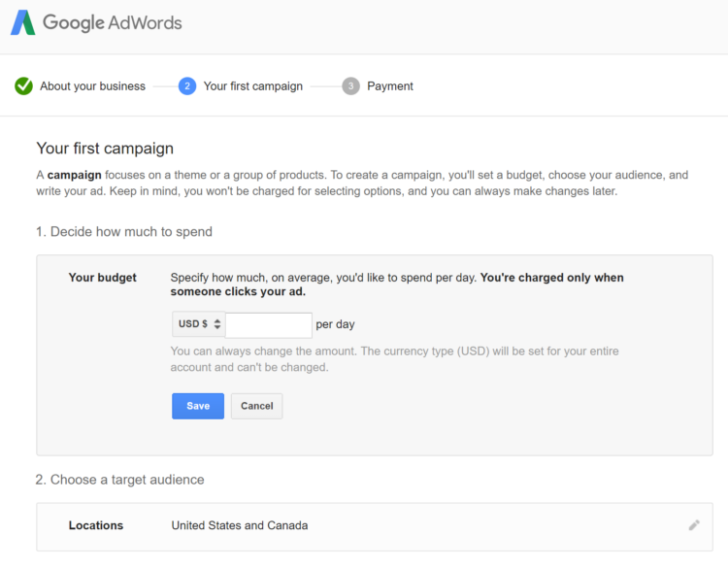
Task: Click the grey step 3 circle icon
Action: (x=350, y=86)
